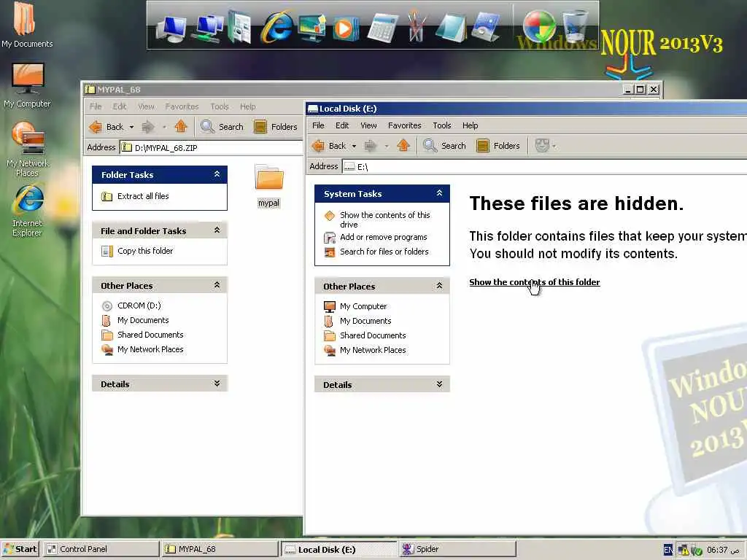Open Forward history dropdown in Local Disk (E:)
The width and height of the screenshot is (747, 560).
387,146
